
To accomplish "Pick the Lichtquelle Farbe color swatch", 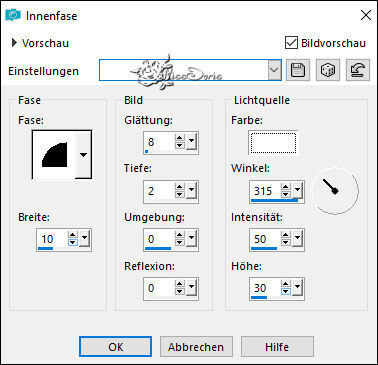I will click(273, 143).
